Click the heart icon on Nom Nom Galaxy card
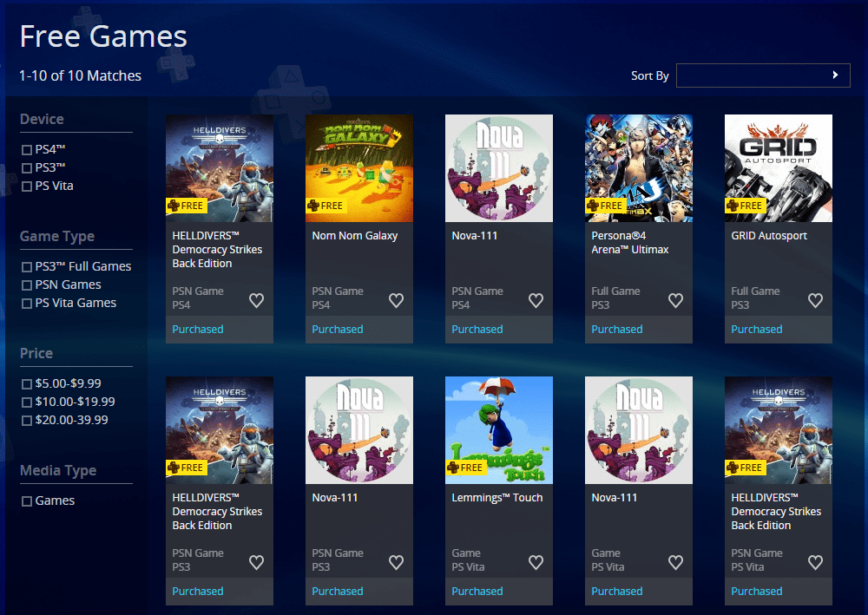Image resolution: width=868 pixels, height=615 pixels. (396, 300)
